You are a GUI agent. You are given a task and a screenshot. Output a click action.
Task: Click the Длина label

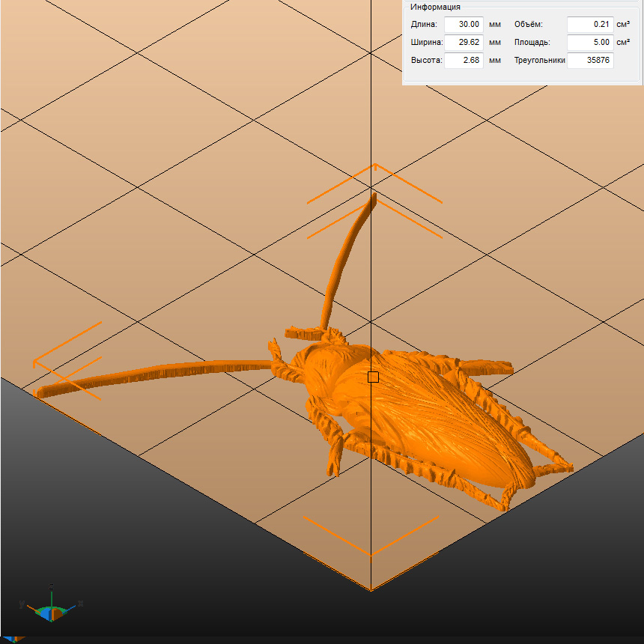point(424,24)
